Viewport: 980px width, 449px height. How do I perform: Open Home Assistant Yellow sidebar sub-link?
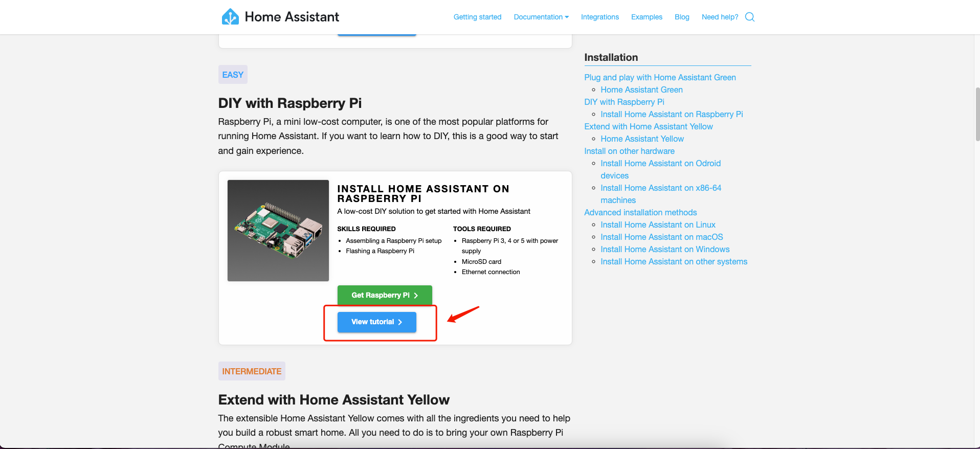coord(642,139)
